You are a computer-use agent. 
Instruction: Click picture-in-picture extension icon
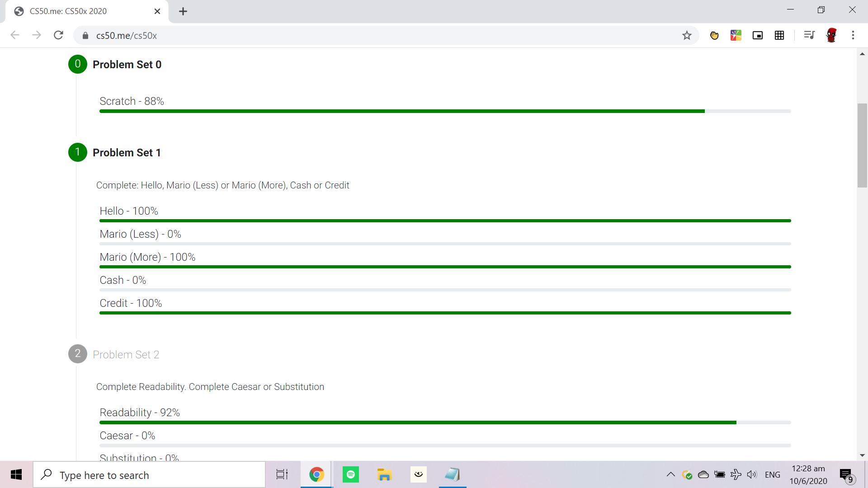pyautogui.click(x=758, y=35)
